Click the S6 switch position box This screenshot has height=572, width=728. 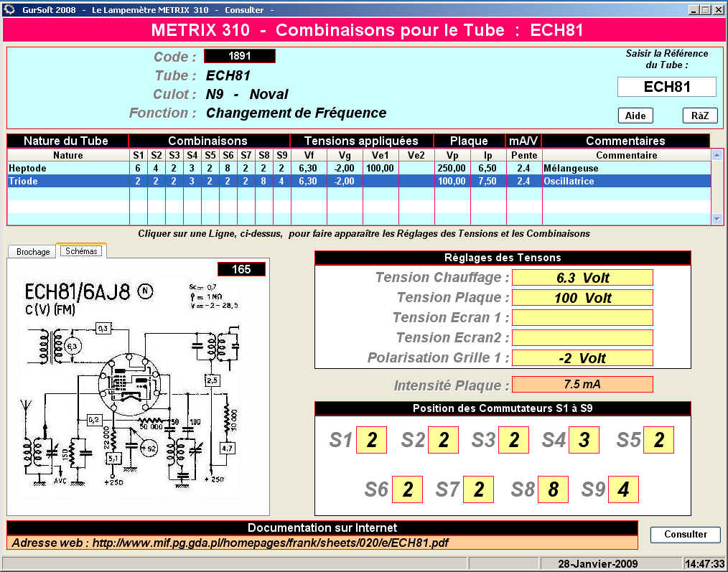point(408,489)
